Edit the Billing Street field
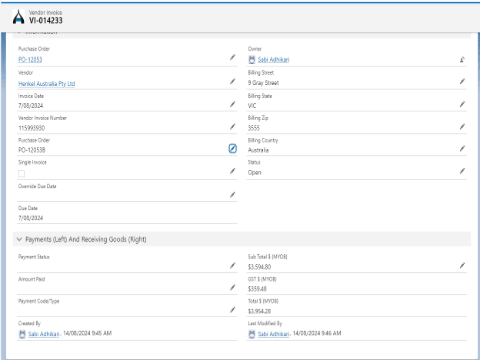The image size is (480, 360). coord(462,81)
